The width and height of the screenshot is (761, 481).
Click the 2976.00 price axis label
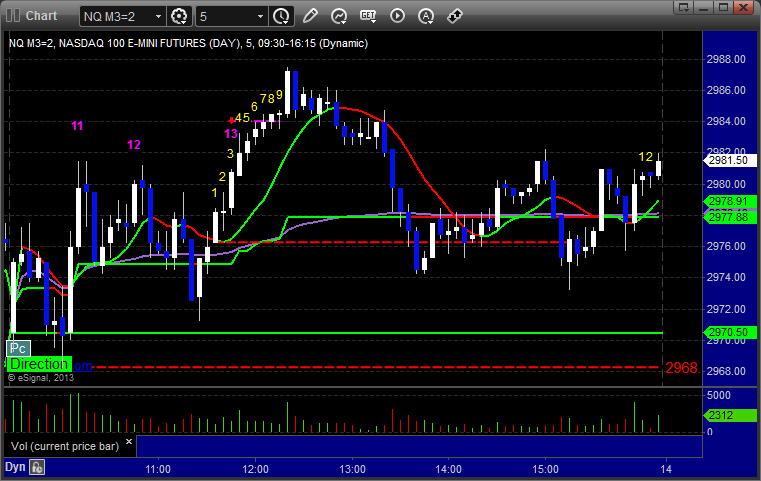click(726, 246)
